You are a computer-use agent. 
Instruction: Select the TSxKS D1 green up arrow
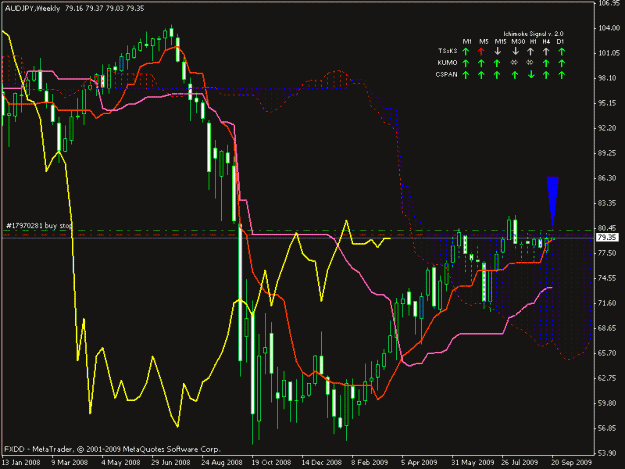[x=562, y=51]
